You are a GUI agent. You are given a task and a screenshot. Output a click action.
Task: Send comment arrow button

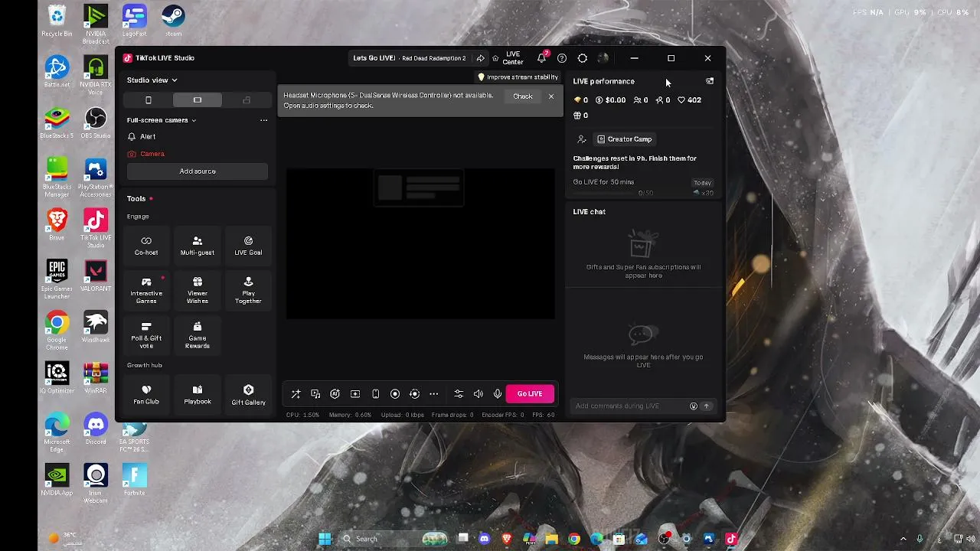tap(707, 406)
